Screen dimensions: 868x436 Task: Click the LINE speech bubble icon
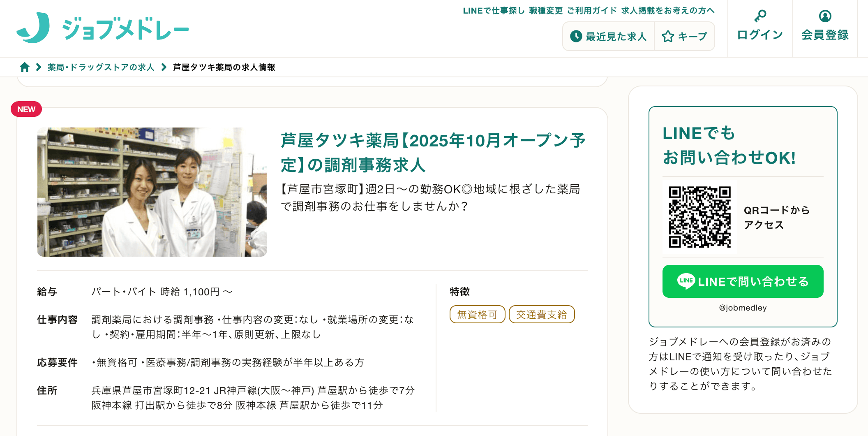(x=686, y=281)
